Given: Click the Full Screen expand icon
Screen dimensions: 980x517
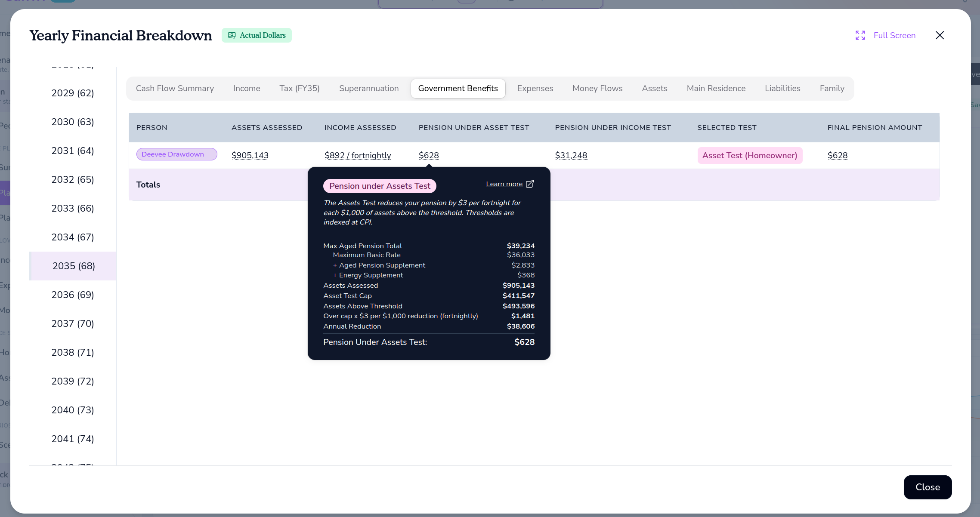Looking at the screenshot, I should (860, 35).
